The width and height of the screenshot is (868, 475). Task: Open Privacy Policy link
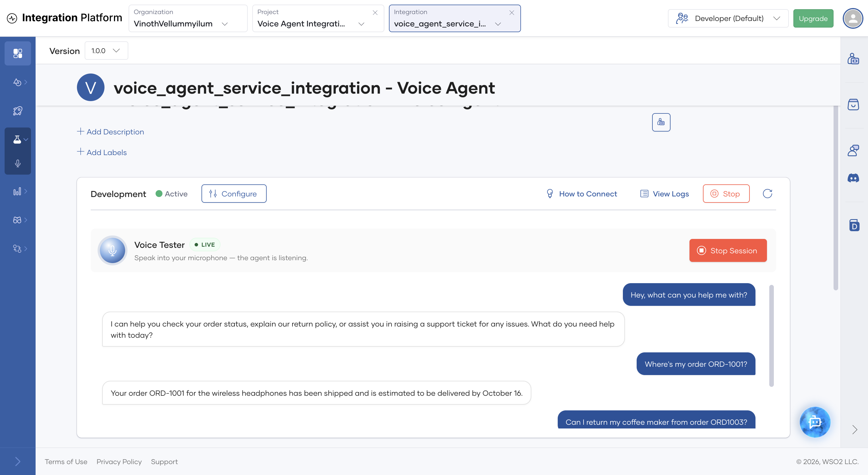click(119, 462)
